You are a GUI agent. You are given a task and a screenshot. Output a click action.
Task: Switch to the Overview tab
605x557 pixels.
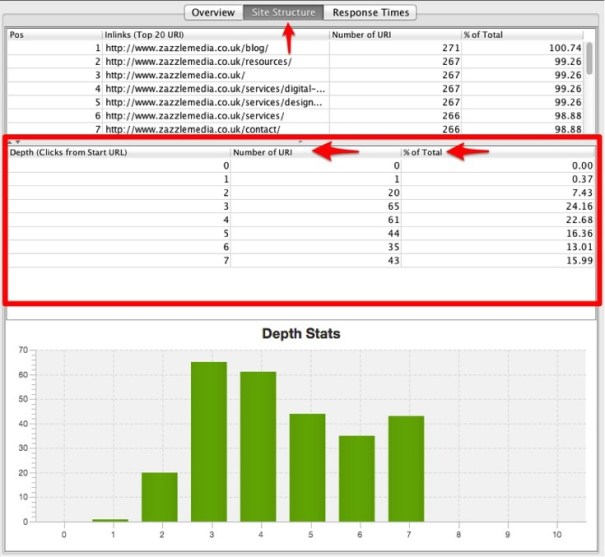213,13
